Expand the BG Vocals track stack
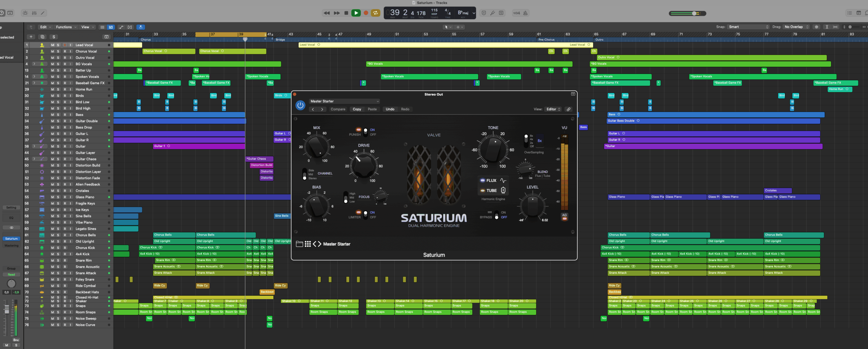 tap(34, 64)
